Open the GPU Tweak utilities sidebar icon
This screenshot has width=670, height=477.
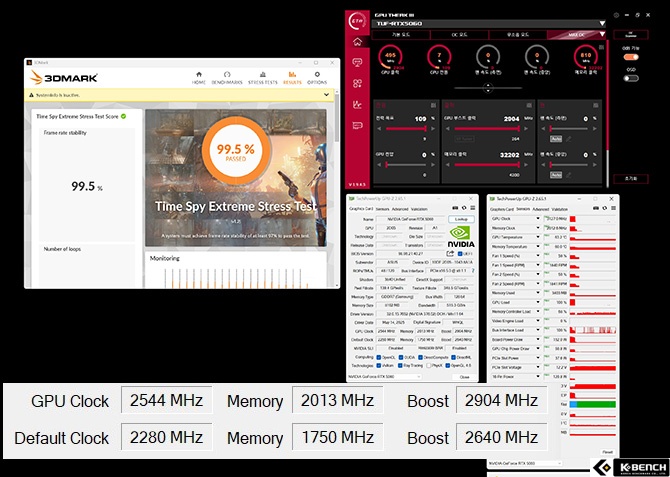point(358,83)
